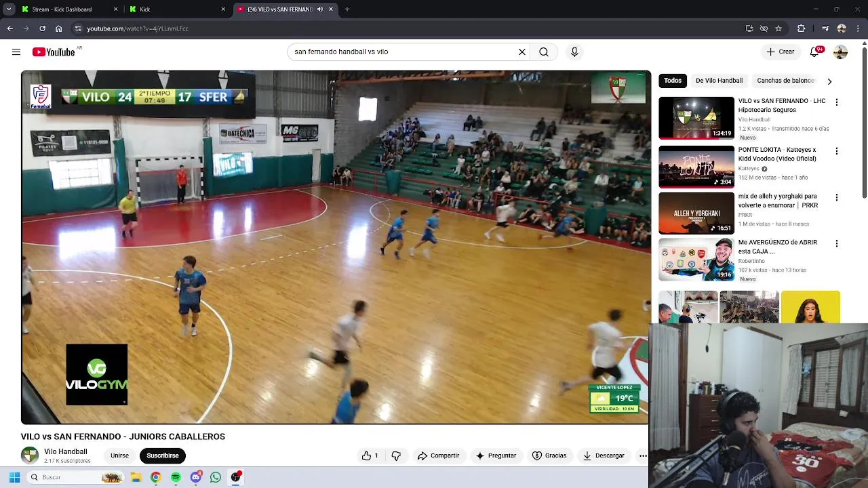The image size is (868, 488).
Task: Open YouTube notifications bell
Action: pos(816,52)
